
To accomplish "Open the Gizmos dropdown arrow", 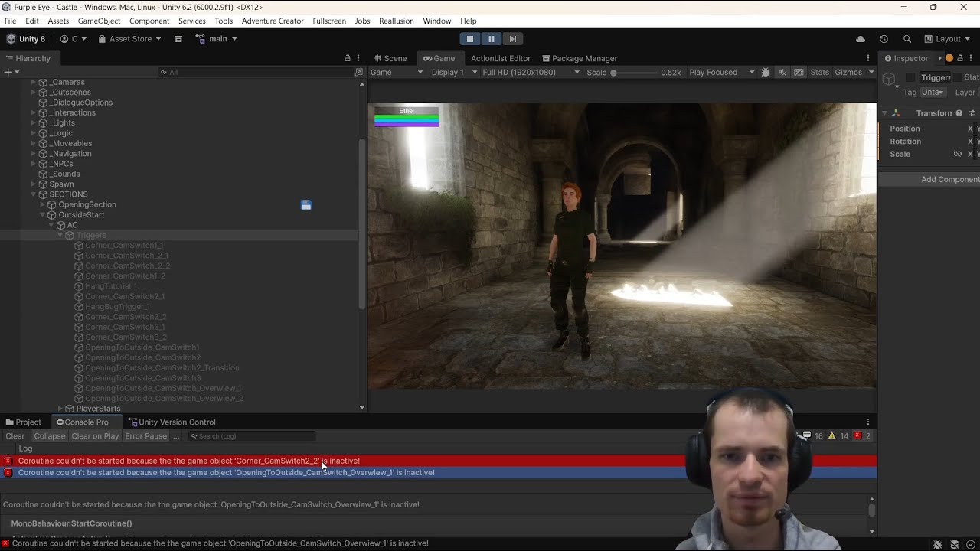I will (x=871, y=72).
